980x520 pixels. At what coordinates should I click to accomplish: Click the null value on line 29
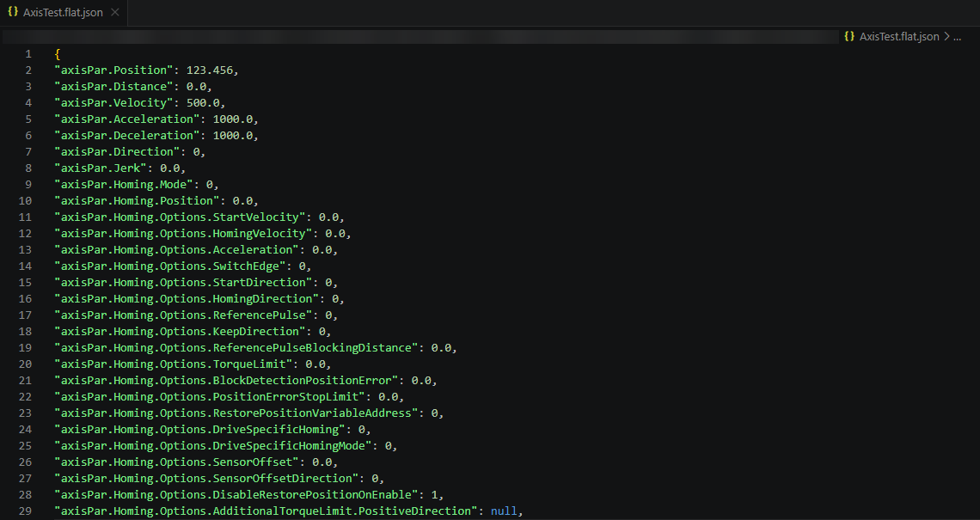pos(504,511)
